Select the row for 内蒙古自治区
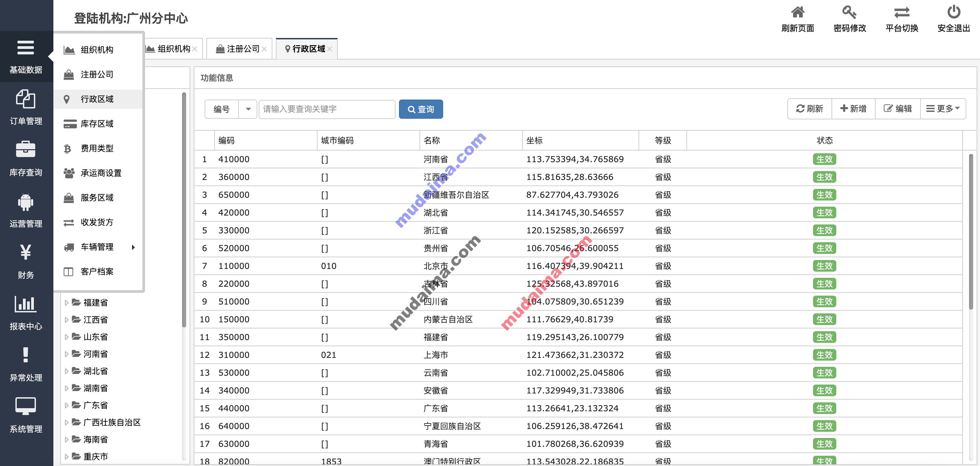Image resolution: width=980 pixels, height=466 pixels. coord(578,320)
